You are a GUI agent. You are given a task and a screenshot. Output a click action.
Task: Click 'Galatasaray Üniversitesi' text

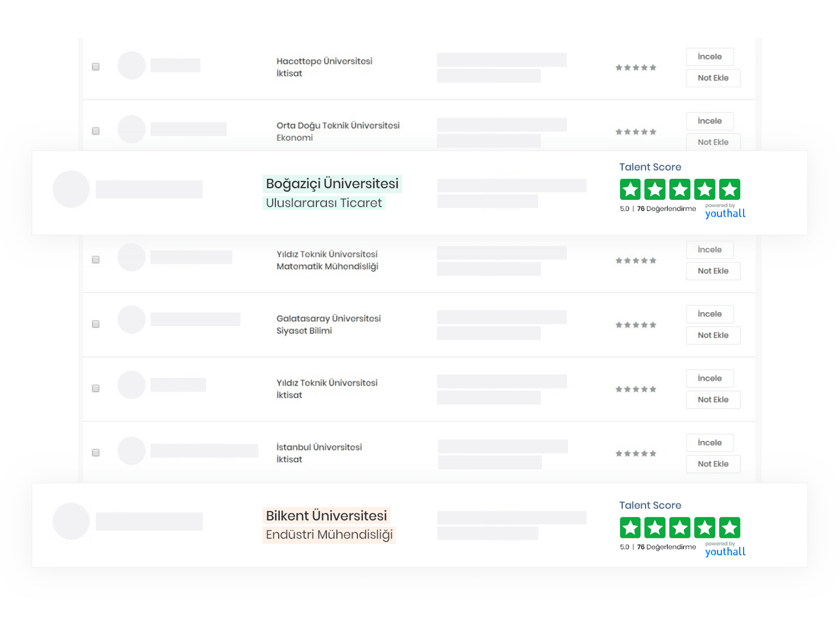329,319
